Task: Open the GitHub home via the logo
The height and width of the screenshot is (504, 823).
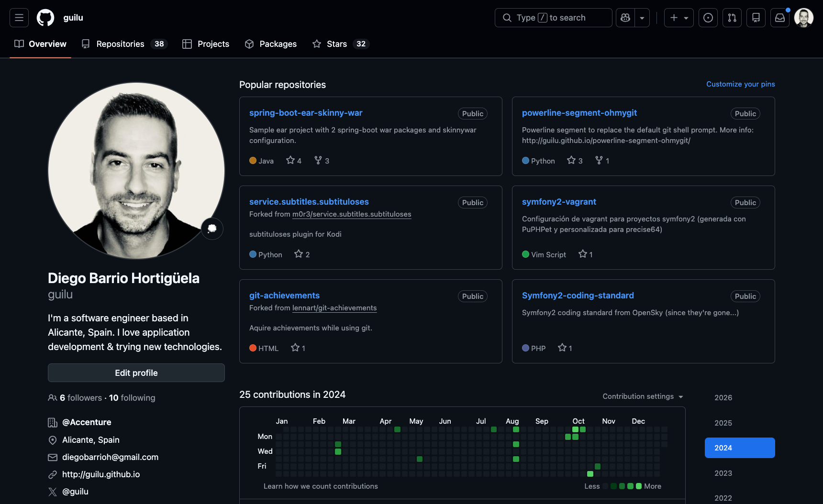Action: tap(46, 17)
